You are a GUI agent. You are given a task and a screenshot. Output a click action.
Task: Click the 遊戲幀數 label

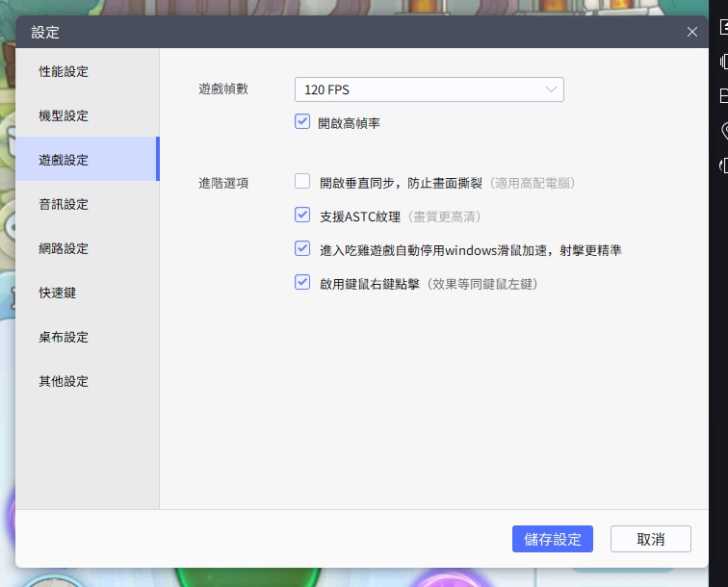coord(223,89)
